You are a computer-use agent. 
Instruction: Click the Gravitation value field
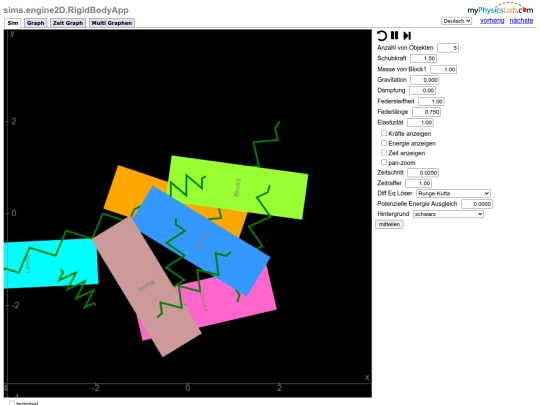coord(425,80)
